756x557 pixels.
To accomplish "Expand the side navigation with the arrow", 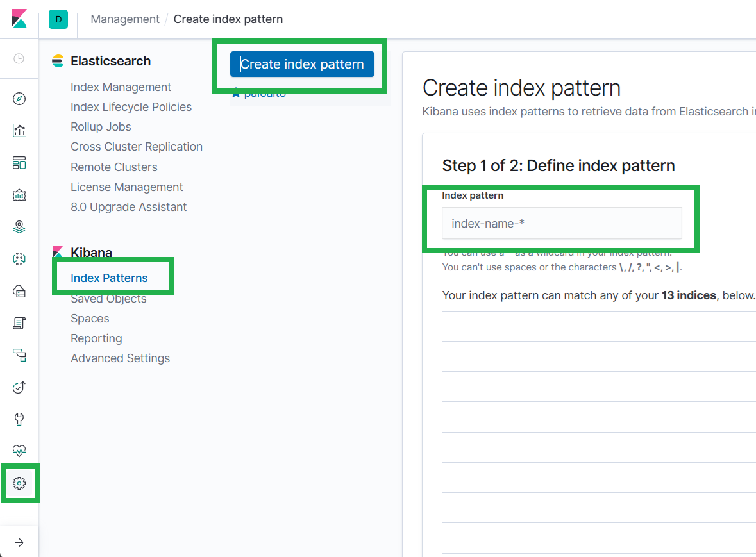I will pyautogui.click(x=19, y=542).
